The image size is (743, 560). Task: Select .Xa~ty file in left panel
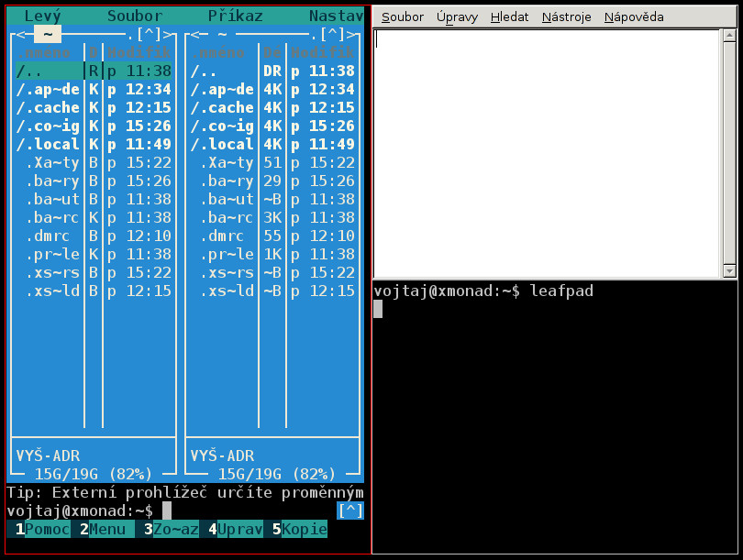tap(94, 163)
